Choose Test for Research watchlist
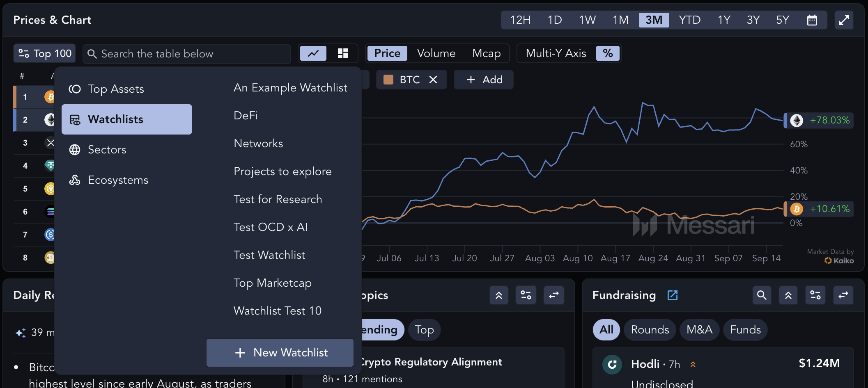The width and height of the screenshot is (868, 388). [278, 199]
